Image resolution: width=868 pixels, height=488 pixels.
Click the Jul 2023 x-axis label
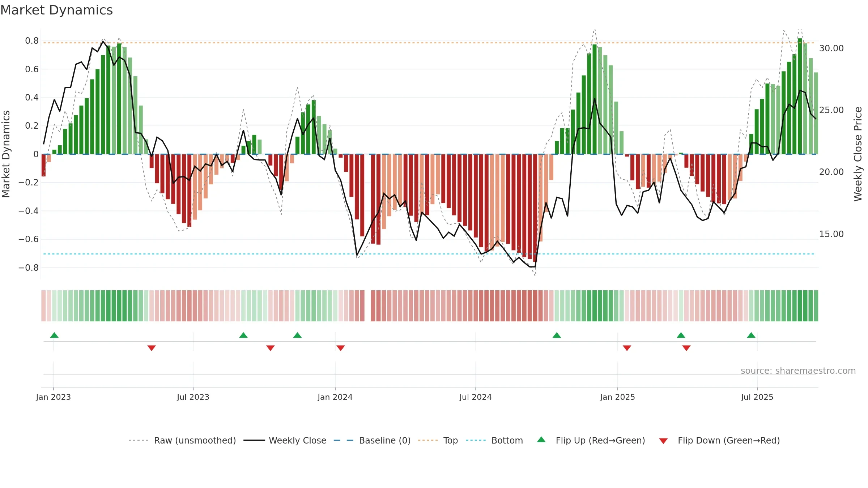coord(193,397)
